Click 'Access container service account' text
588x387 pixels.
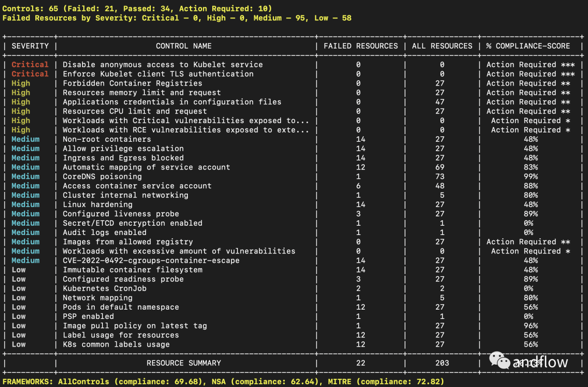tap(137, 186)
